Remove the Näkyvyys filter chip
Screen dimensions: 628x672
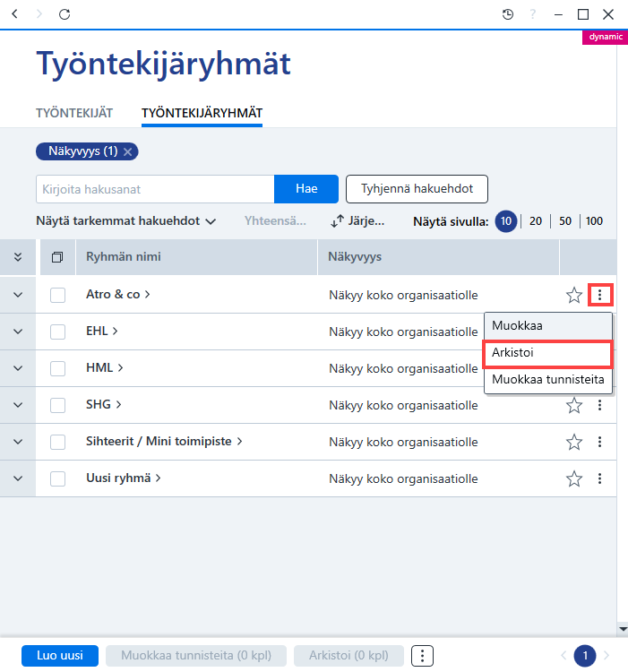click(127, 151)
